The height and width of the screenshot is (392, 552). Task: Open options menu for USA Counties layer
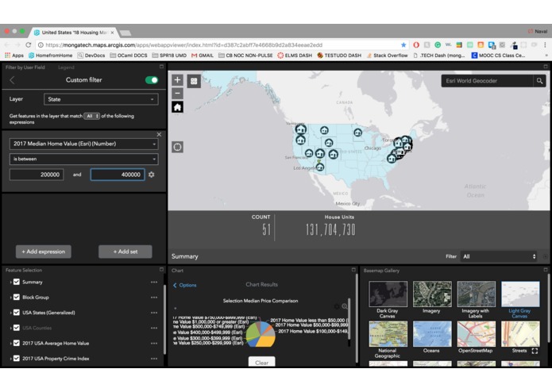pos(154,328)
